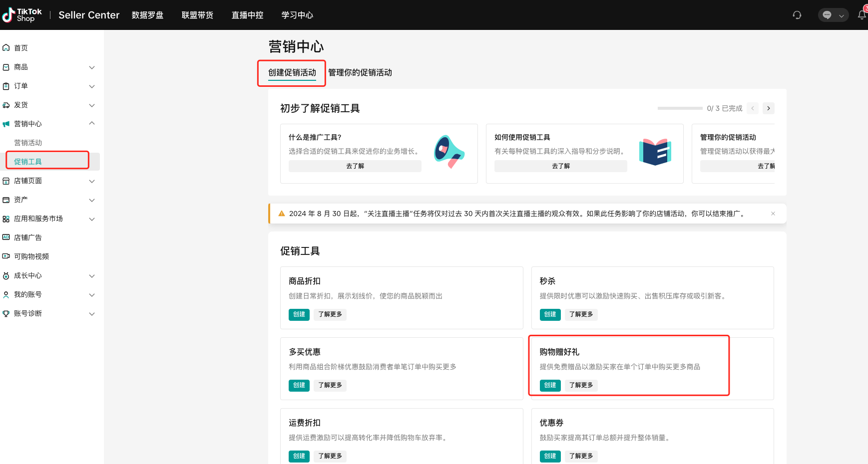Click the onboarding progress bar
The image size is (868, 464).
pos(680,108)
